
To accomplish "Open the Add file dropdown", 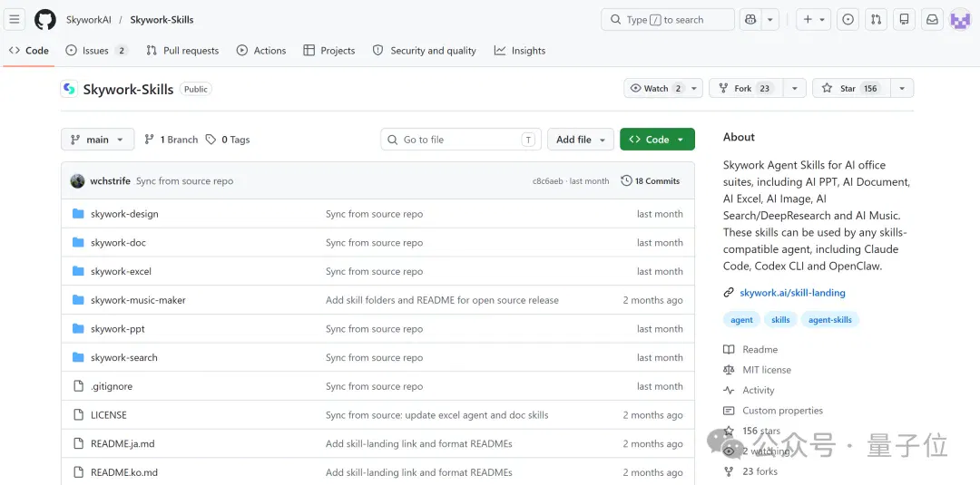I will (x=581, y=140).
